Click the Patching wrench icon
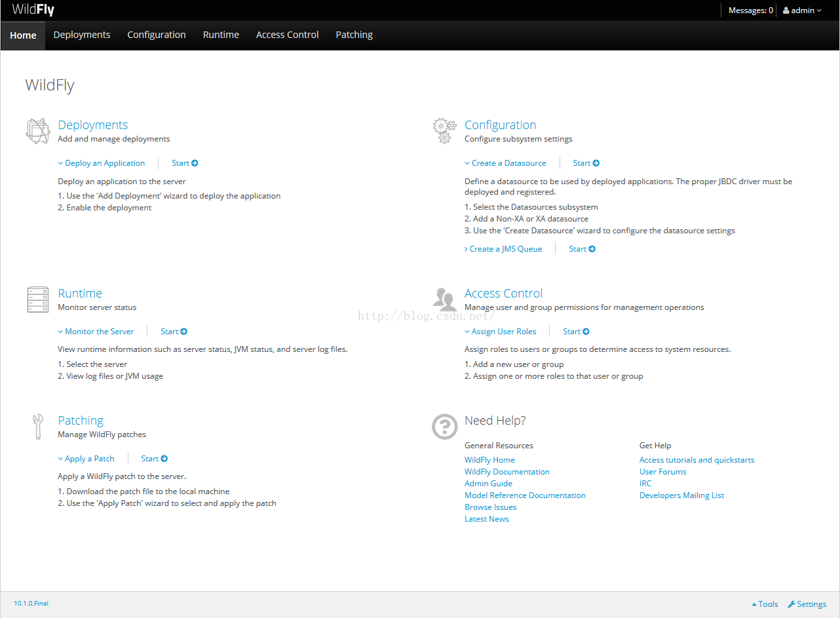Viewport: 840px width, 618px height. 38,426
